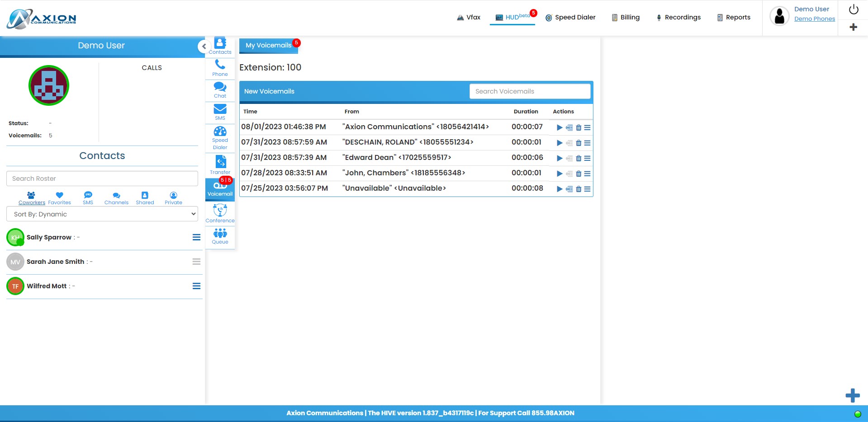868x422 pixels.
Task: Delete the John, Chambers voicemail
Action: coord(579,174)
